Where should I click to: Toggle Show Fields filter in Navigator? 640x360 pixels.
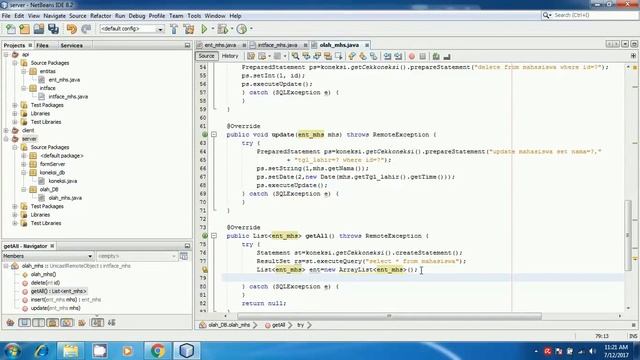click(x=24, y=322)
